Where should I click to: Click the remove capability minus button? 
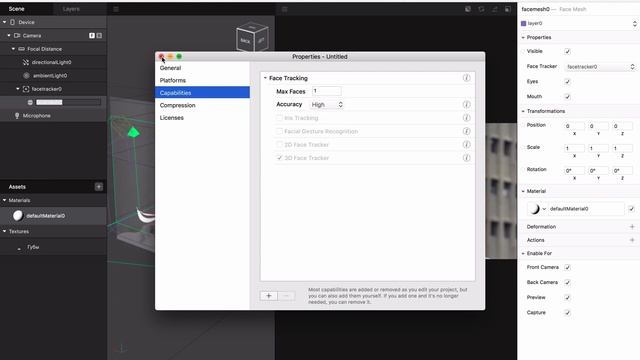tap(287, 296)
